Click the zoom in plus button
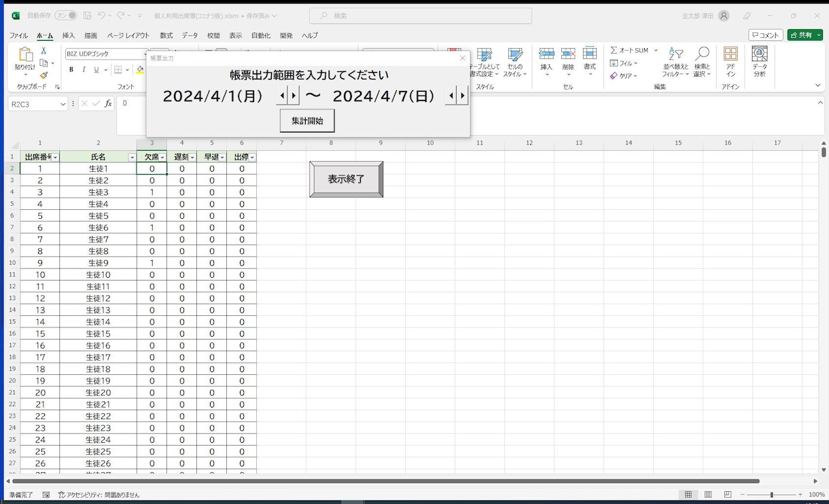Image resolution: width=829 pixels, height=504 pixels. pos(800,494)
